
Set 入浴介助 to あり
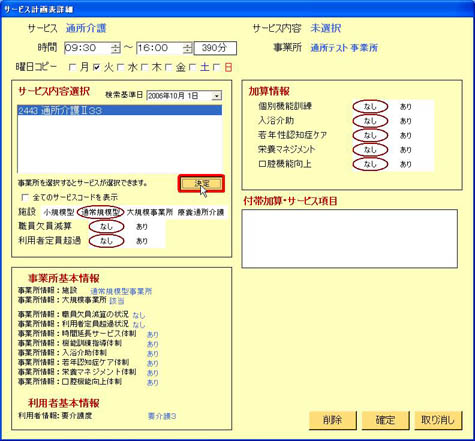coord(406,121)
